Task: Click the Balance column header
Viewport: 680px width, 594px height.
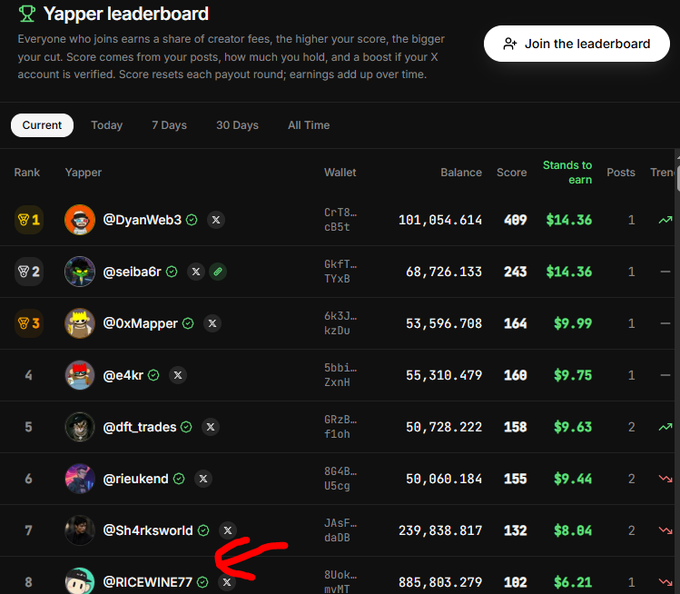Action: (x=461, y=173)
